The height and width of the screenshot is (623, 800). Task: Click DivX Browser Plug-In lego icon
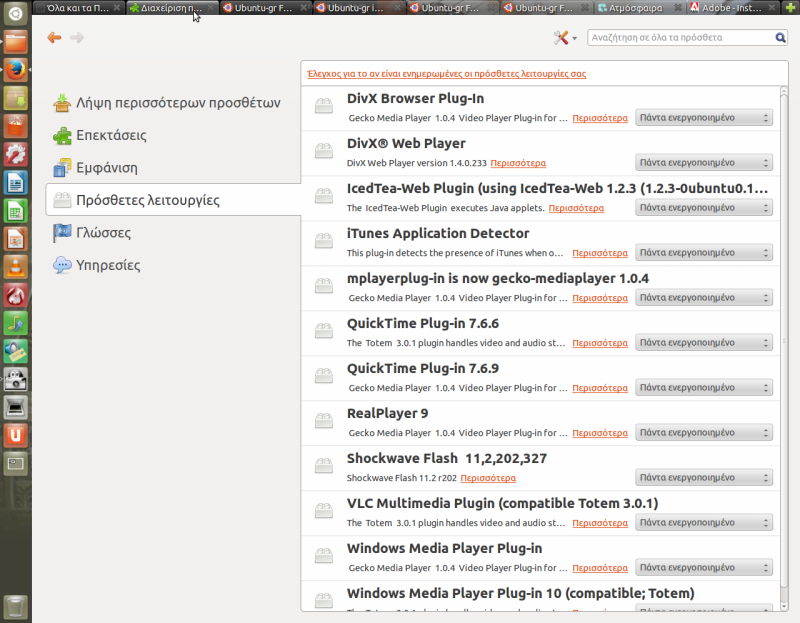[x=324, y=106]
